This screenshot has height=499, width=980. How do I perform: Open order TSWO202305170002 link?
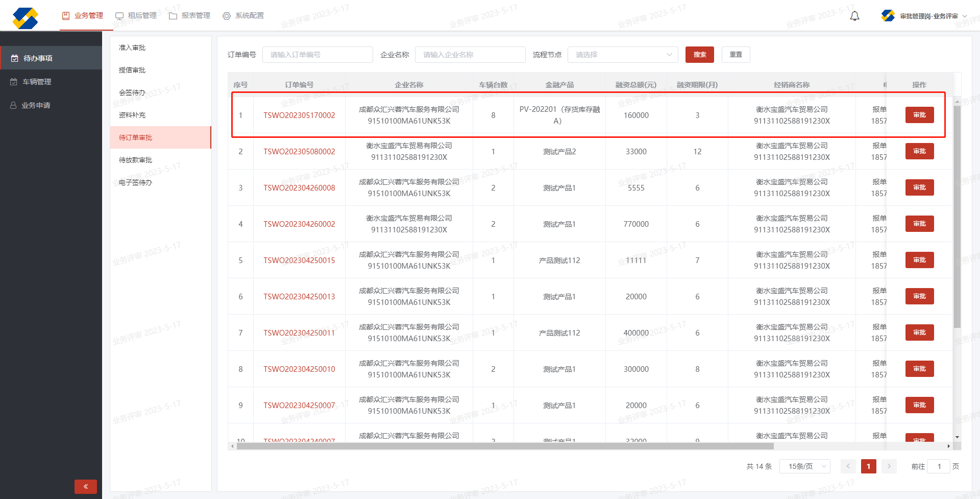point(299,115)
